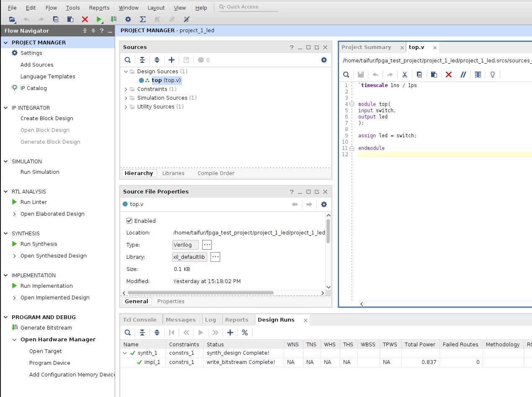Open the Properties tab in Source File Properties

click(x=171, y=301)
